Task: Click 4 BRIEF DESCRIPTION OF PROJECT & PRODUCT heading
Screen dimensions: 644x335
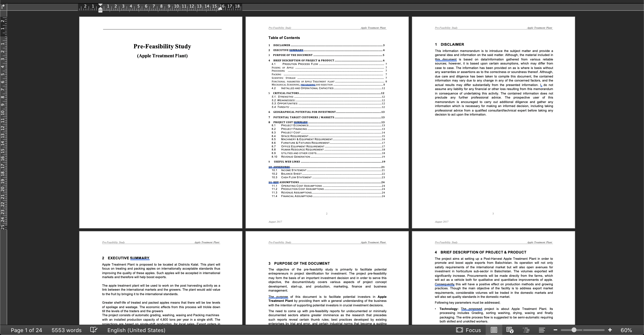Action: pyautogui.click(x=481, y=252)
